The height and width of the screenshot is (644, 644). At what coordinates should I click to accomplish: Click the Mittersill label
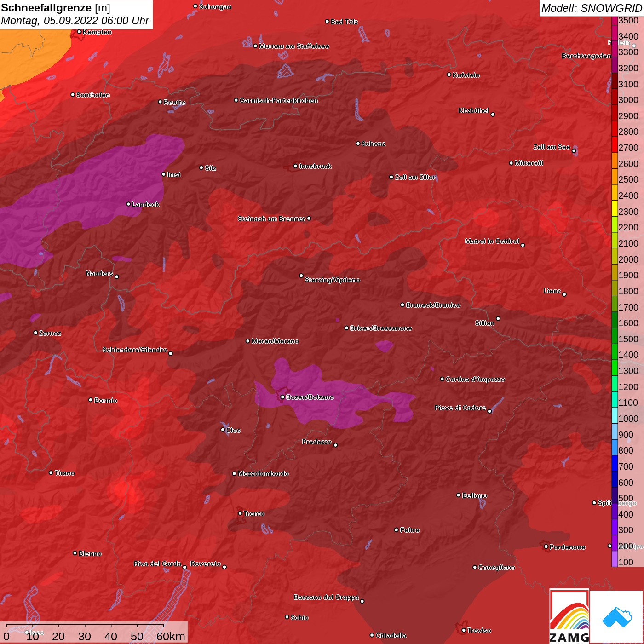click(x=529, y=163)
